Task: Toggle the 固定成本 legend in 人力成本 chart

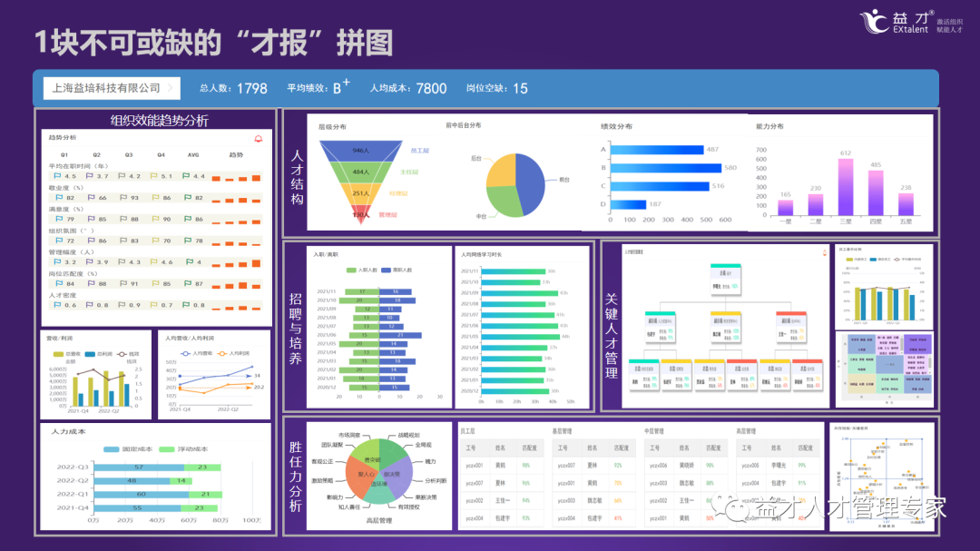Action: [129, 449]
